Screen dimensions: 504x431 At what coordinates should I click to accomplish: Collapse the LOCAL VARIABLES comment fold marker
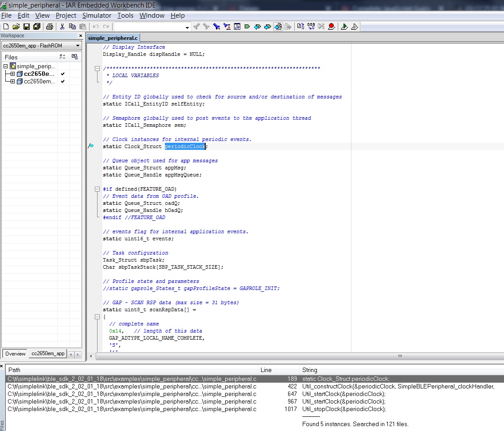pos(97,68)
